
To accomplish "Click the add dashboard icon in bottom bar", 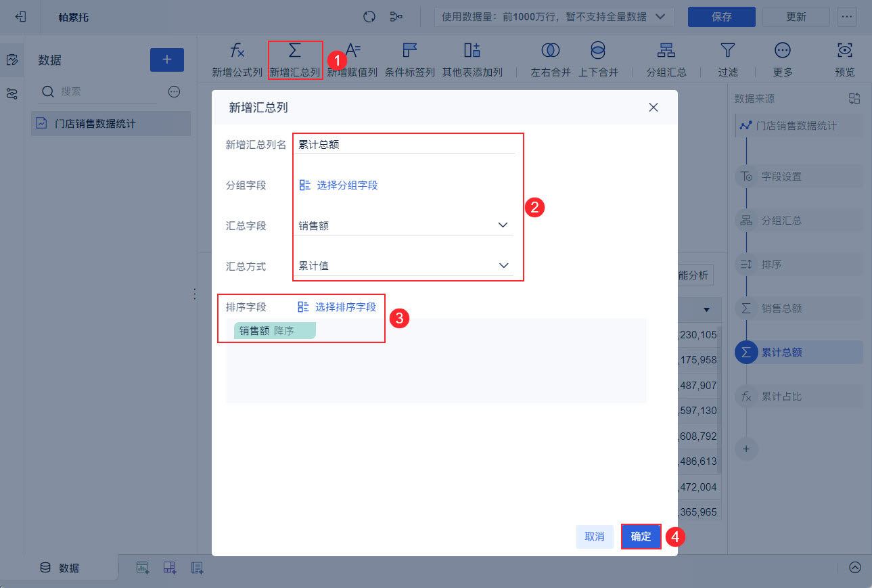I will 170,568.
